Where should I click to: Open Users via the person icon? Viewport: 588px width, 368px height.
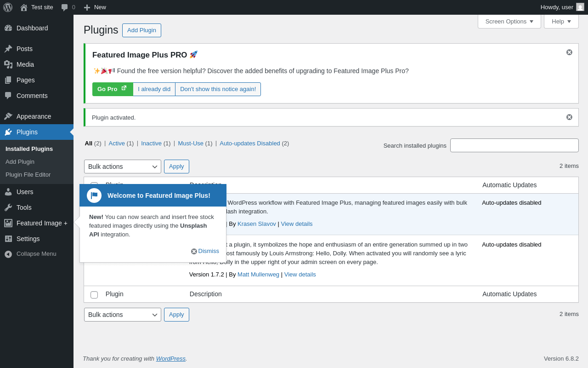[x=8, y=192]
